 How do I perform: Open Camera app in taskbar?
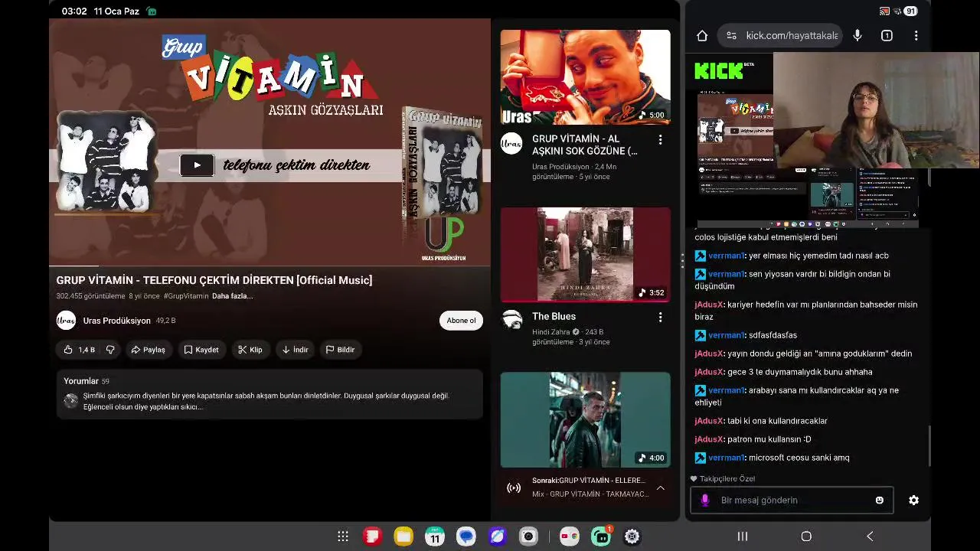[528, 536]
